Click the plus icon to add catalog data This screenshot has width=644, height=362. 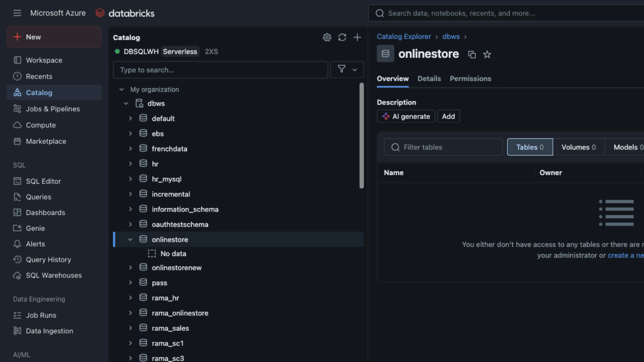pos(357,37)
